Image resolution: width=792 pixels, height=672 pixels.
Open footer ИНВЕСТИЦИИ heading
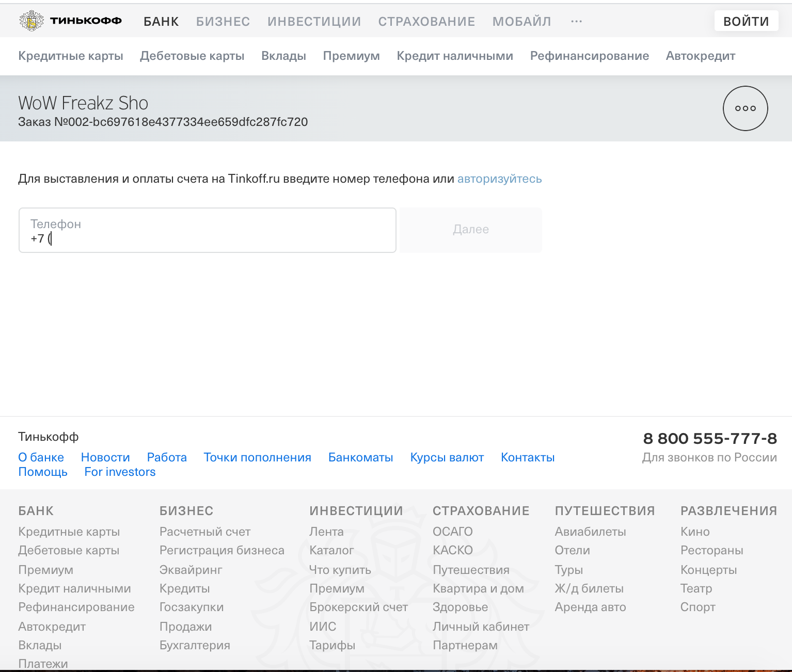[x=356, y=511]
